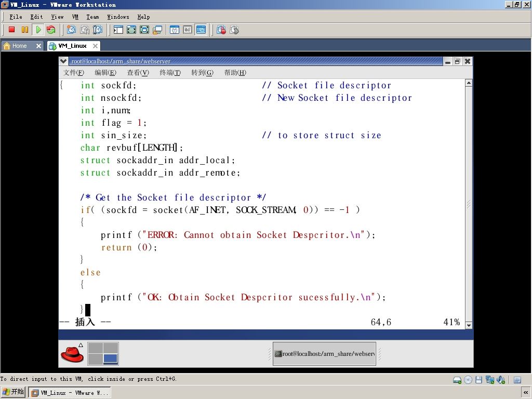The width and height of the screenshot is (532, 399).
Task: Open the Team menu
Action: tap(92, 17)
